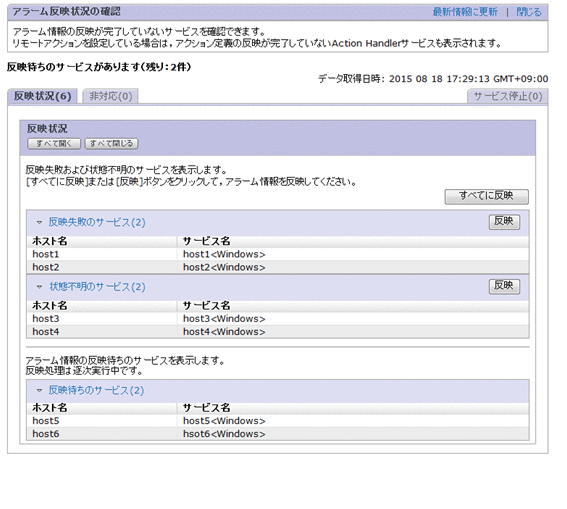Click the 反映失敗のサービス(2) heading link

97,222
